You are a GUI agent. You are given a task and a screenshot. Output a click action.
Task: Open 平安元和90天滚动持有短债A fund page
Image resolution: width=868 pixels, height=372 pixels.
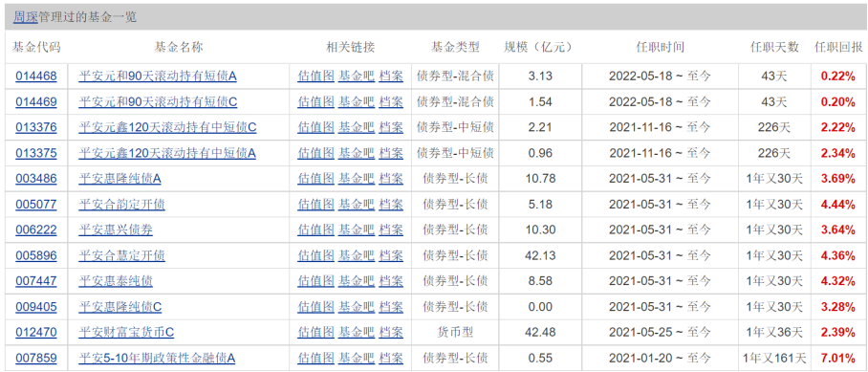point(158,77)
